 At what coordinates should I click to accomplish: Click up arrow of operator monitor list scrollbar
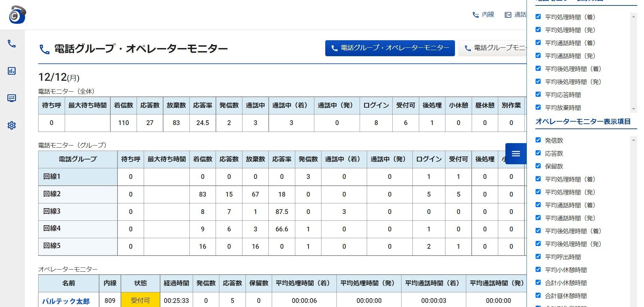pos(633,140)
